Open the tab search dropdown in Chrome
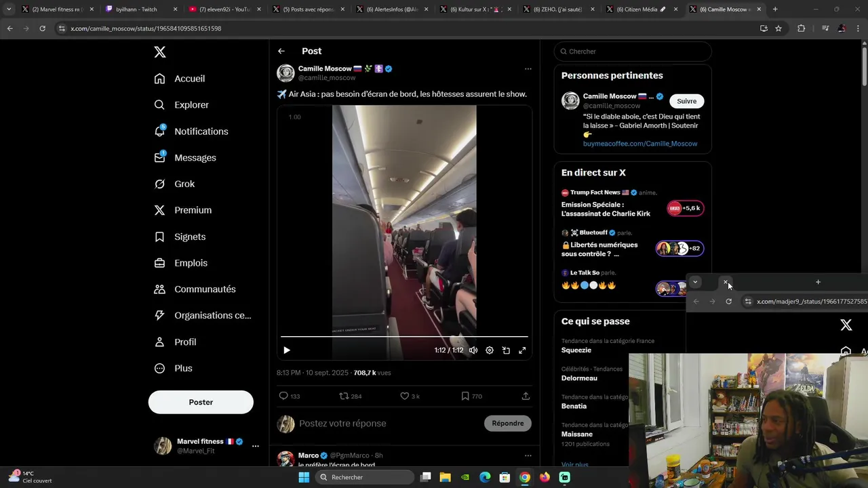Screen dimensions: 868x488 pos(8,9)
